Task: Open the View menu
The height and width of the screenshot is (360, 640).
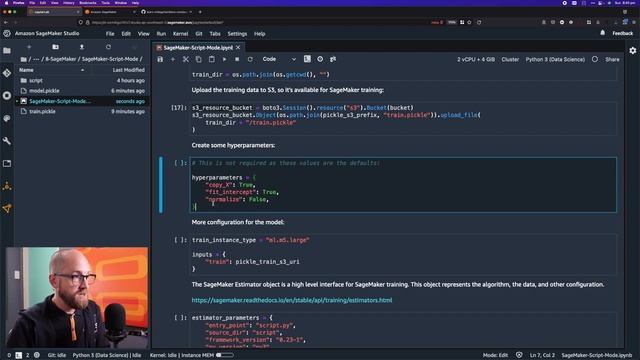Action: (143, 34)
